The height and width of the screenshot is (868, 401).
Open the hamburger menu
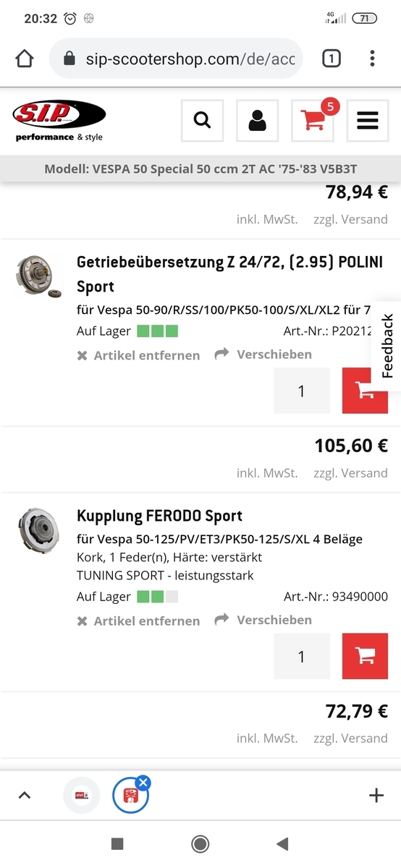point(368,121)
